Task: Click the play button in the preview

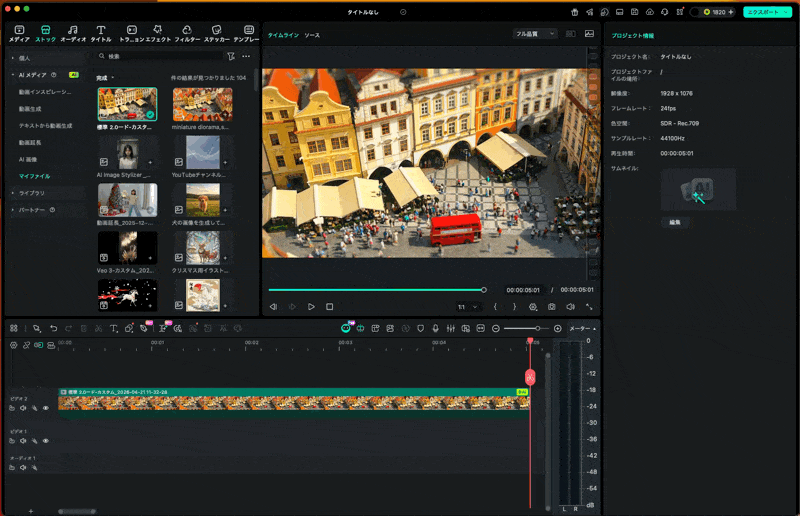Action: click(311, 307)
